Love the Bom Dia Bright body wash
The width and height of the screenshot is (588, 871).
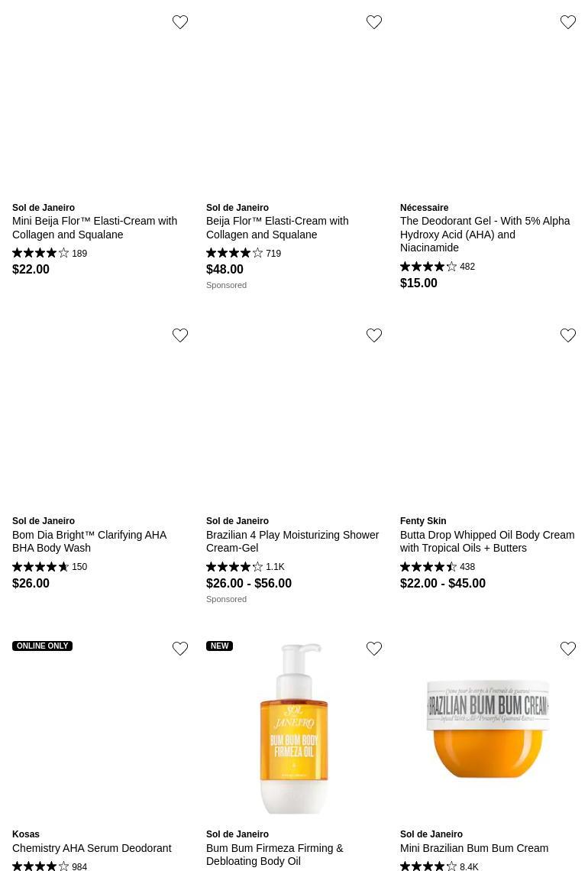[180, 335]
